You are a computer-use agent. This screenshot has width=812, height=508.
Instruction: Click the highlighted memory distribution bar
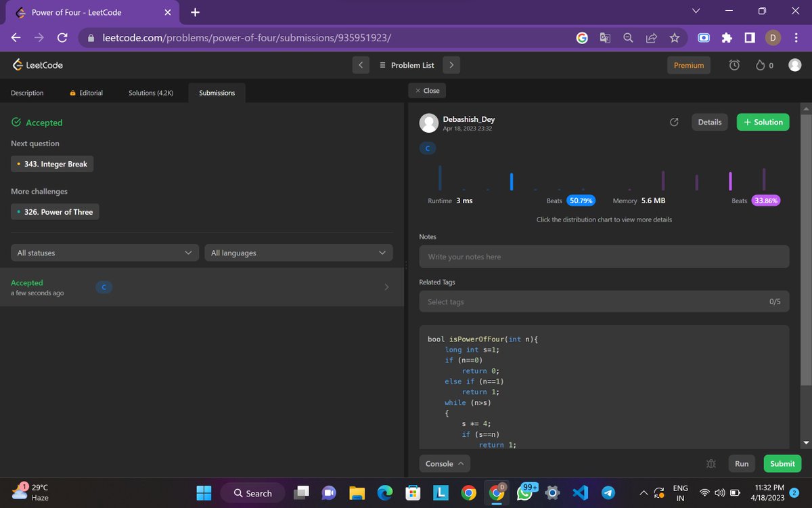point(730,182)
